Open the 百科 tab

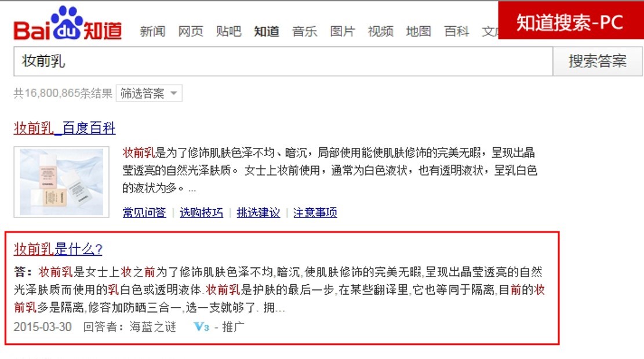coord(456,31)
